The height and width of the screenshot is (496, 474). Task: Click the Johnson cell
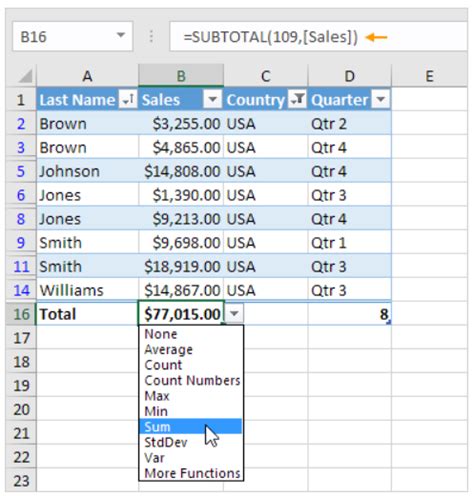pyautogui.click(x=87, y=171)
